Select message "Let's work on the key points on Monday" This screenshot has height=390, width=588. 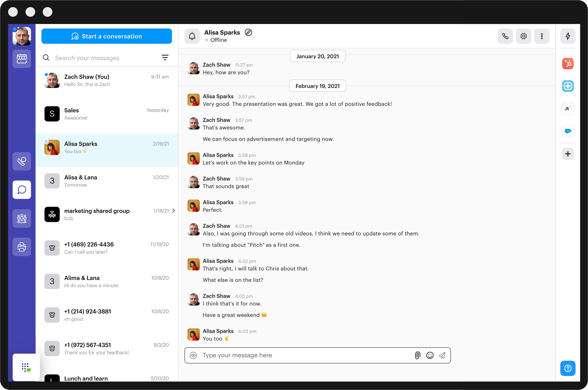253,163
